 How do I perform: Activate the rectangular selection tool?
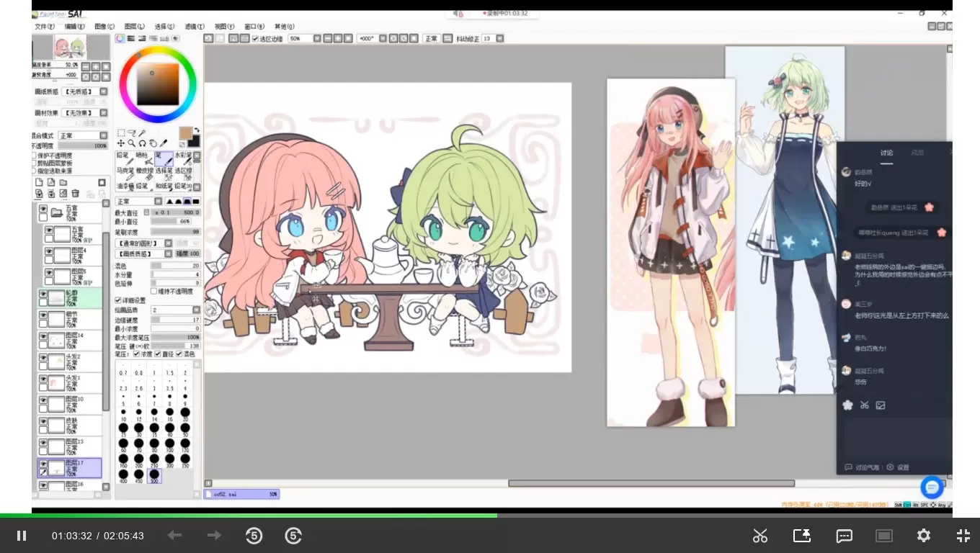[120, 132]
